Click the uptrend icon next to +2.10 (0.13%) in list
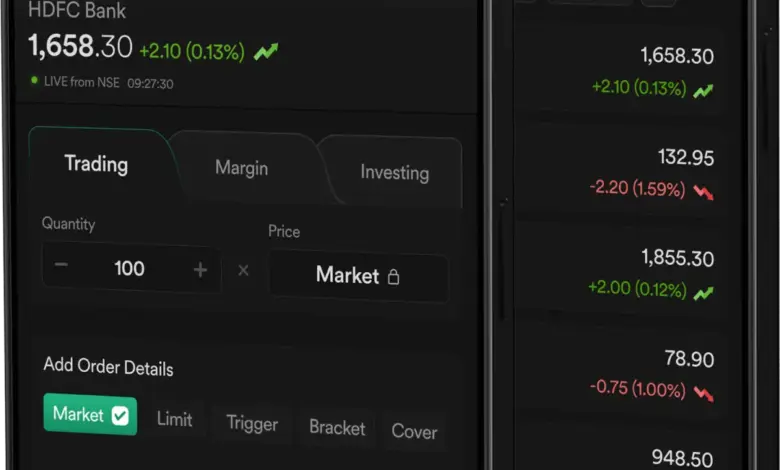Image resolution: width=780 pixels, height=470 pixels. click(x=704, y=90)
